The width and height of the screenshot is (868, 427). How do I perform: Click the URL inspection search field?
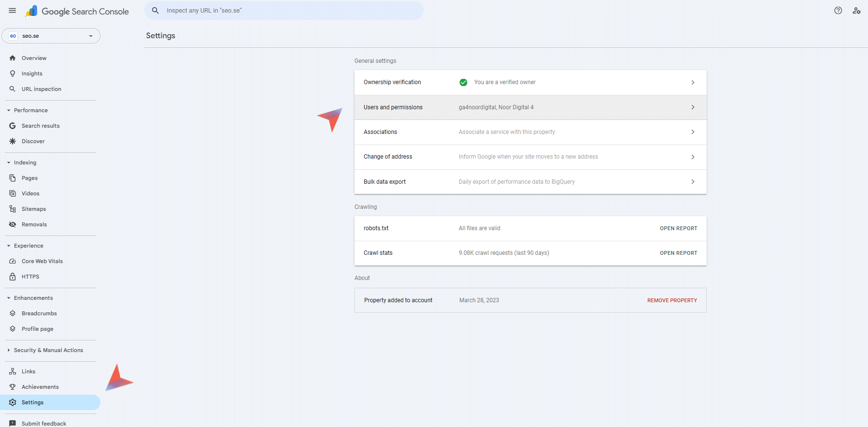tap(290, 11)
